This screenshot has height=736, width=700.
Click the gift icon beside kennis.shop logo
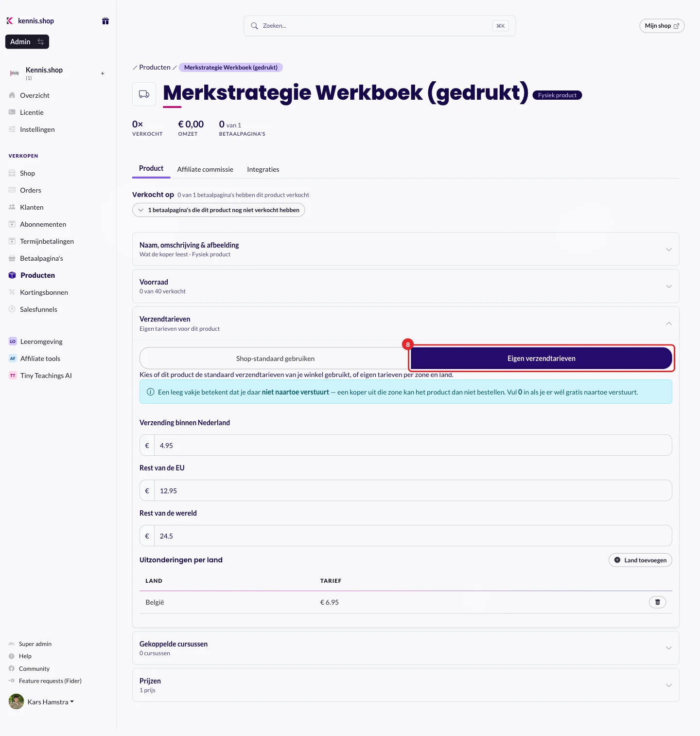[x=105, y=21]
